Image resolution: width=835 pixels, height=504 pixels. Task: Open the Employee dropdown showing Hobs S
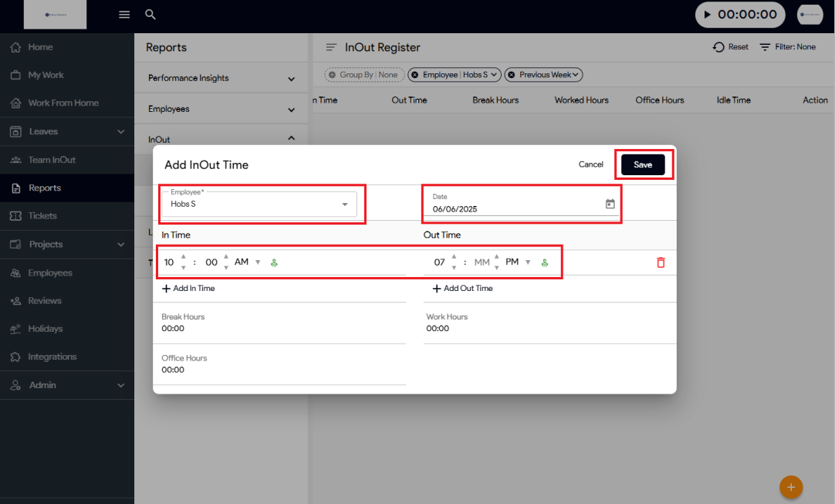click(x=344, y=205)
